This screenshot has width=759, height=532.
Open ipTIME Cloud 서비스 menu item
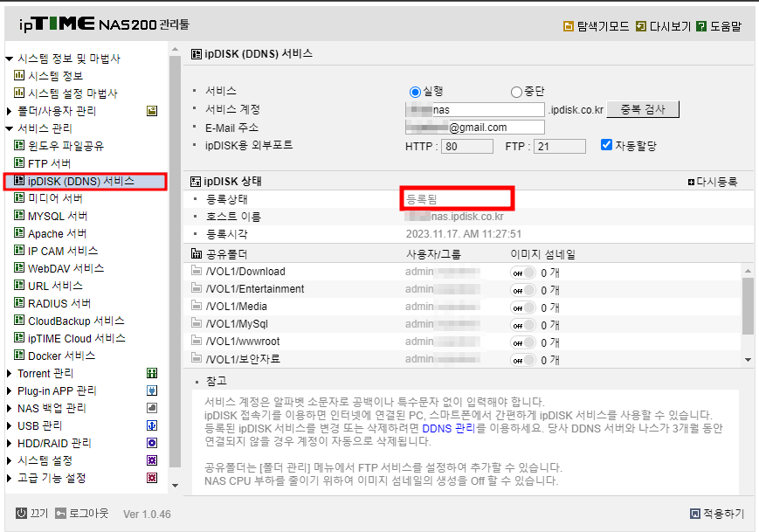click(77, 338)
